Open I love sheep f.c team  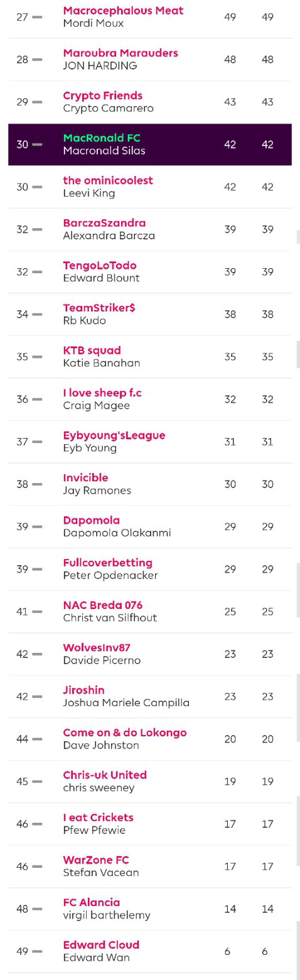102,393
